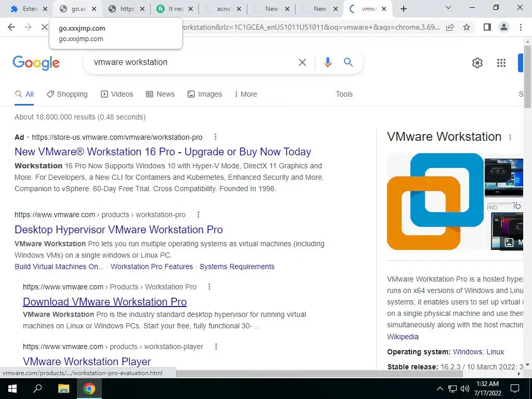
Task: Open options for workstation-player result
Action: 216,347
